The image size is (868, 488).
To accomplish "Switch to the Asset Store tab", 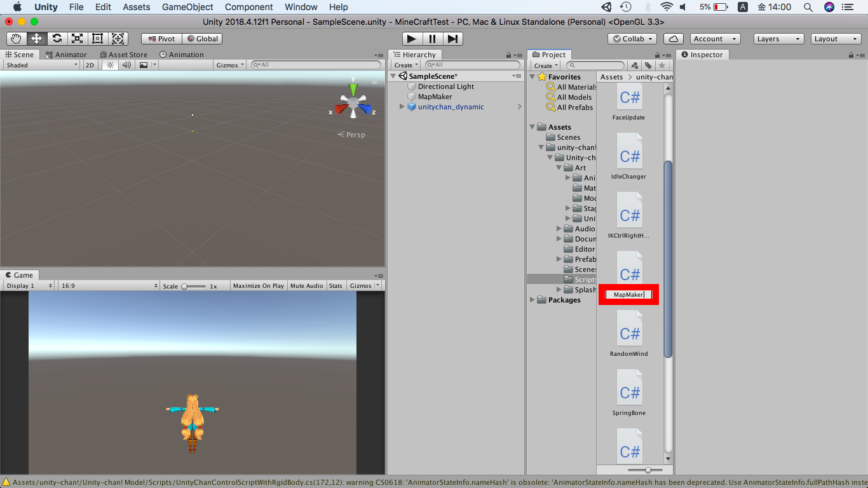I will (x=123, y=55).
